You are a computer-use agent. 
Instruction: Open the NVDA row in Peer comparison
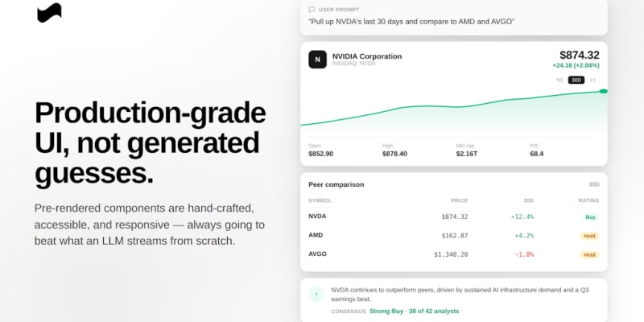(454, 217)
